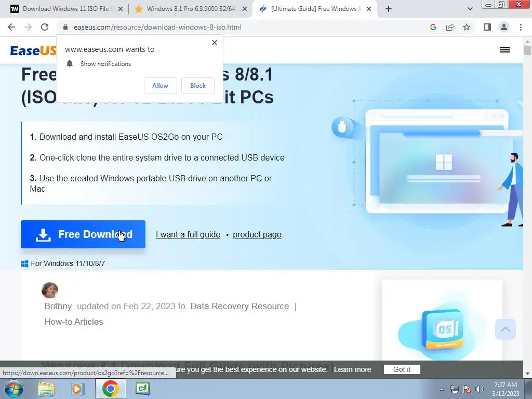Screen dimensions: 532x399
Task: Click the scroll-to-top chevron button
Action: tap(505, 329)
